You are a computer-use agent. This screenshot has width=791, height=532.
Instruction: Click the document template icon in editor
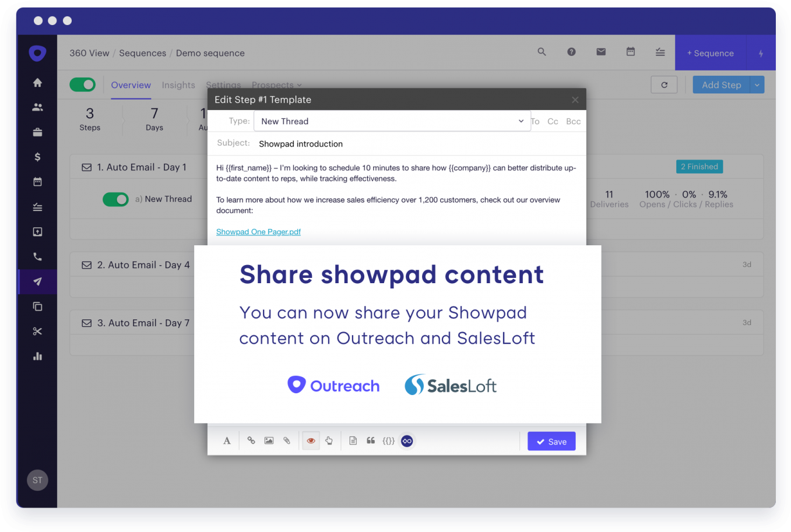[x=353, y=441]
